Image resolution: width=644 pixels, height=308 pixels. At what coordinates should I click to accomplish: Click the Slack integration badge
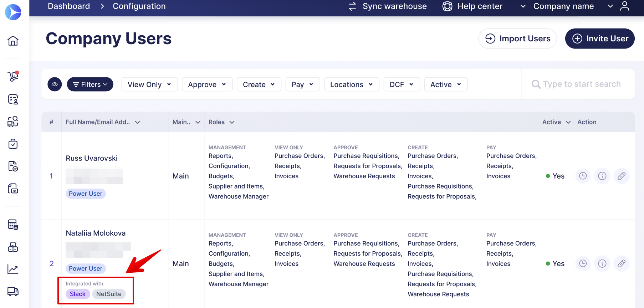pos(77,294)
